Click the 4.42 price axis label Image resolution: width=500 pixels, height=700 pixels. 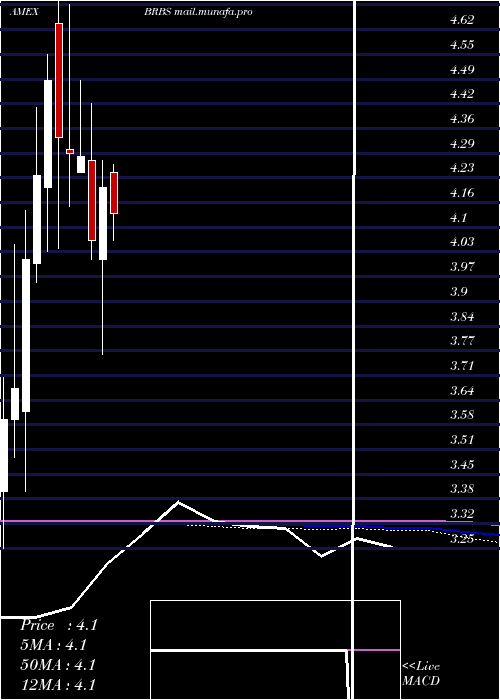(x=462, y=94)
